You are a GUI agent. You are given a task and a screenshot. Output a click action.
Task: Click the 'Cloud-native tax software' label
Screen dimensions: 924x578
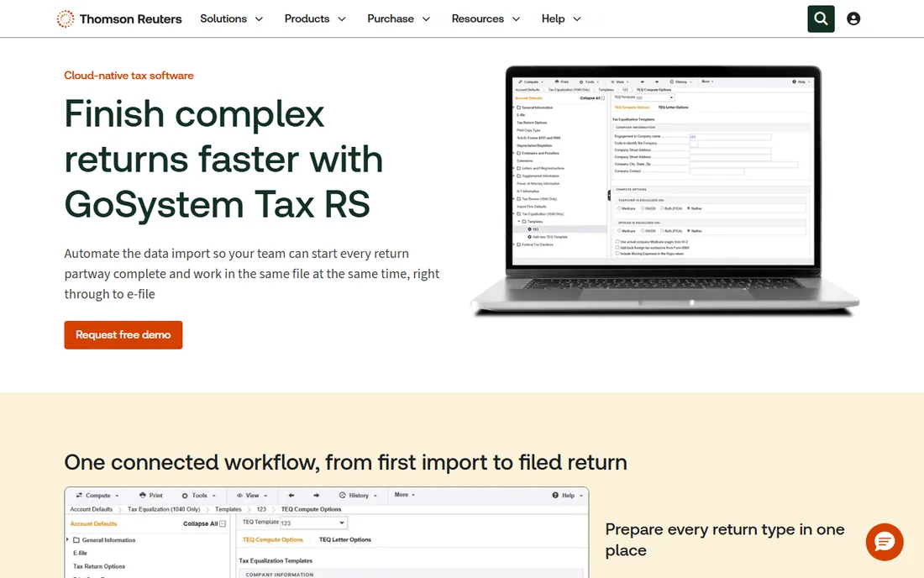[x=129, y=76]
